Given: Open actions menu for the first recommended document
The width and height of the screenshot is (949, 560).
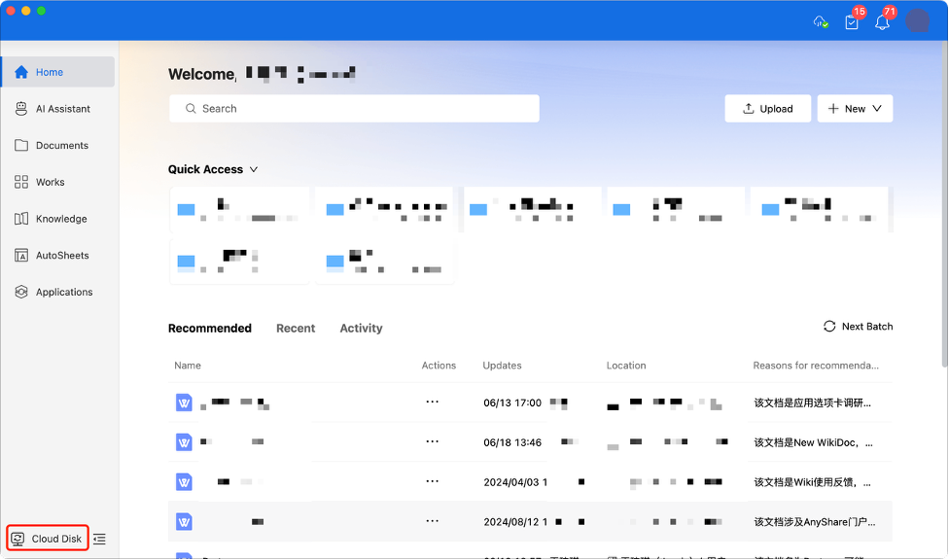Looking at the screenshot, I should [432, 402].
